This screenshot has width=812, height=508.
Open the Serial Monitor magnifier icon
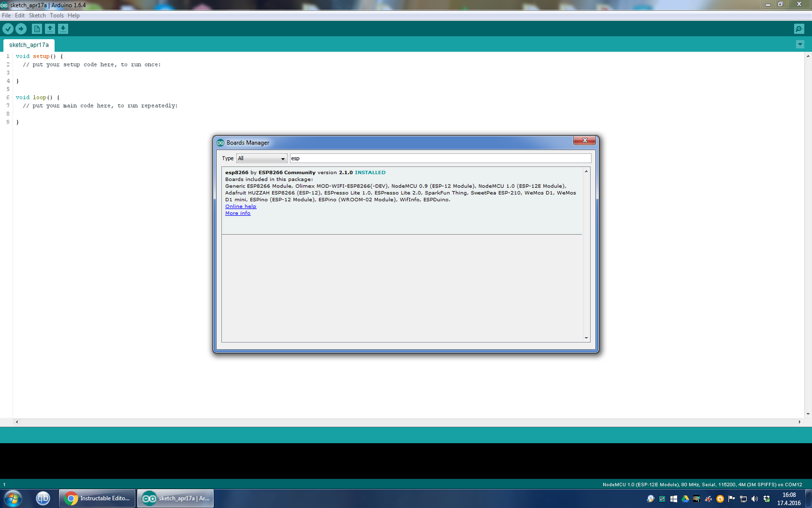pyautogui.click(x=799, y=29)
